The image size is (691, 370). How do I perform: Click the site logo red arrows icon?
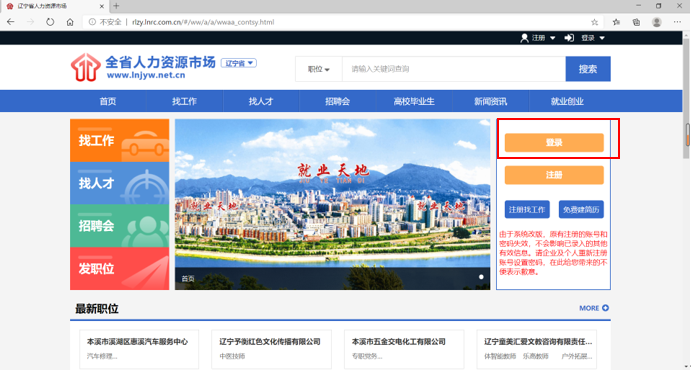click(85, 67)
